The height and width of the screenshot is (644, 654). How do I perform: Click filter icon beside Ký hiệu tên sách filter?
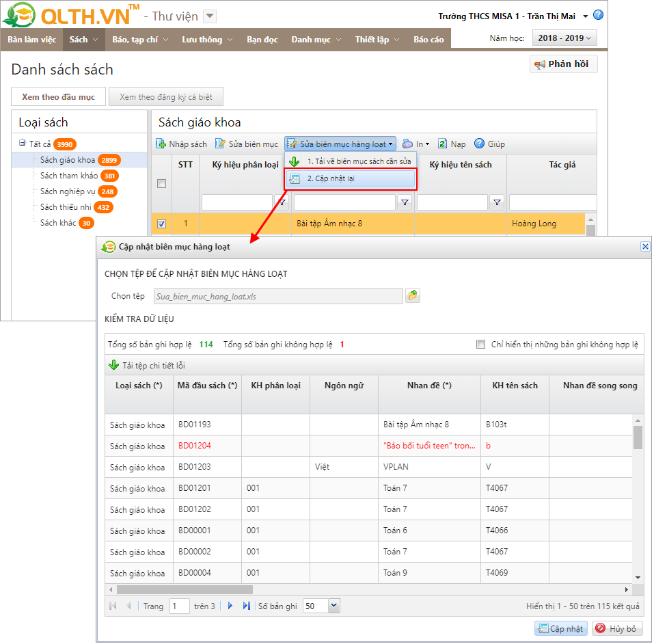click(x=497, y=202)
